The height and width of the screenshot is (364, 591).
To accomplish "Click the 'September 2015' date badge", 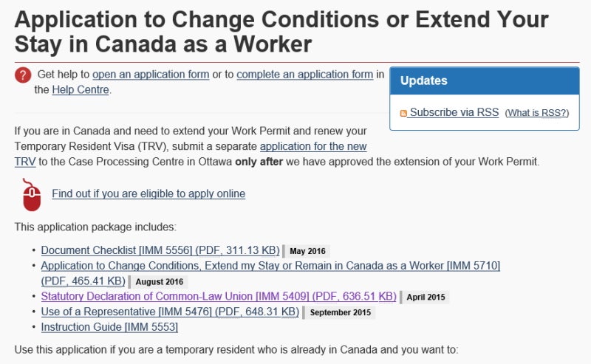I will click(x=340, y=313).
